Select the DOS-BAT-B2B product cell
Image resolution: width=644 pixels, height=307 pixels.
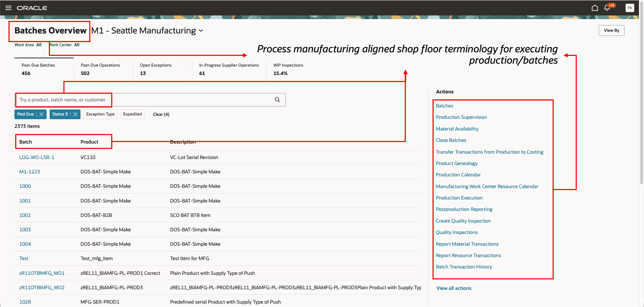point(96,215)
